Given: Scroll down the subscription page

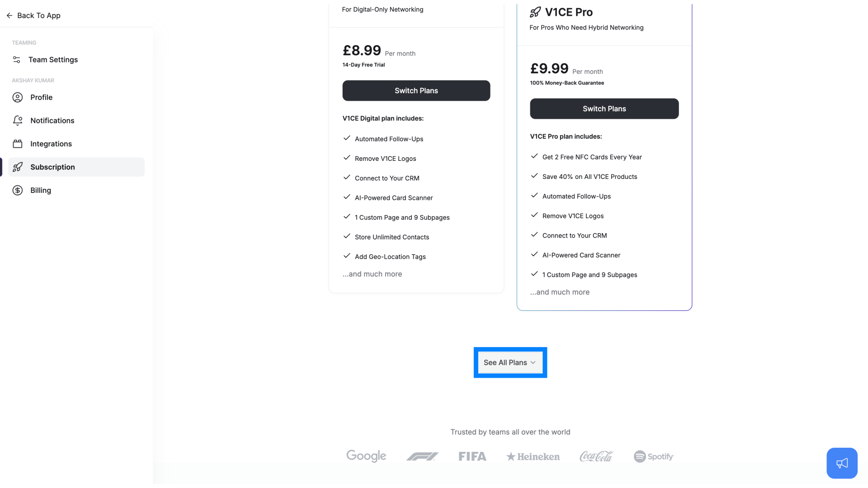Looking at the screenshot, I should [510, 362].
